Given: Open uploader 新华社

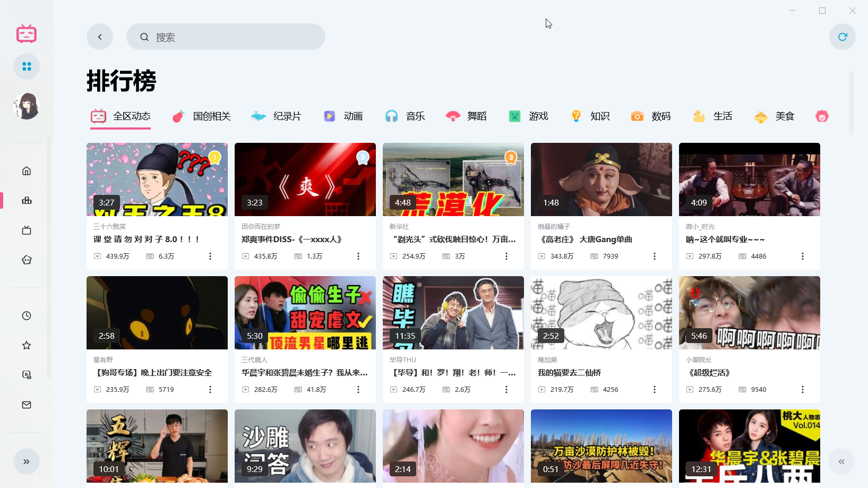Looking at the screenshot, I should 399,226.
